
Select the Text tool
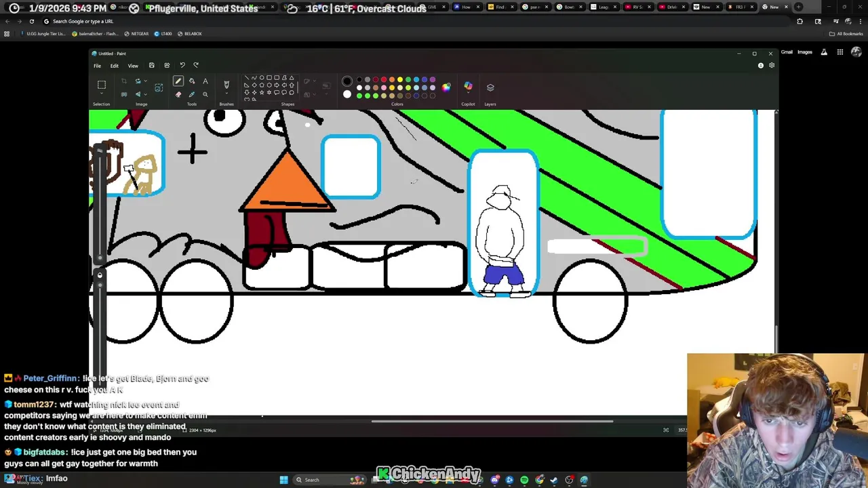pyautogui.click(x=205, y=81)
